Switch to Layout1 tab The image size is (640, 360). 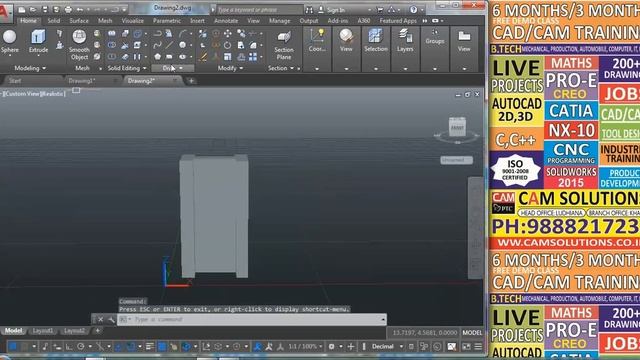point(42,331)
